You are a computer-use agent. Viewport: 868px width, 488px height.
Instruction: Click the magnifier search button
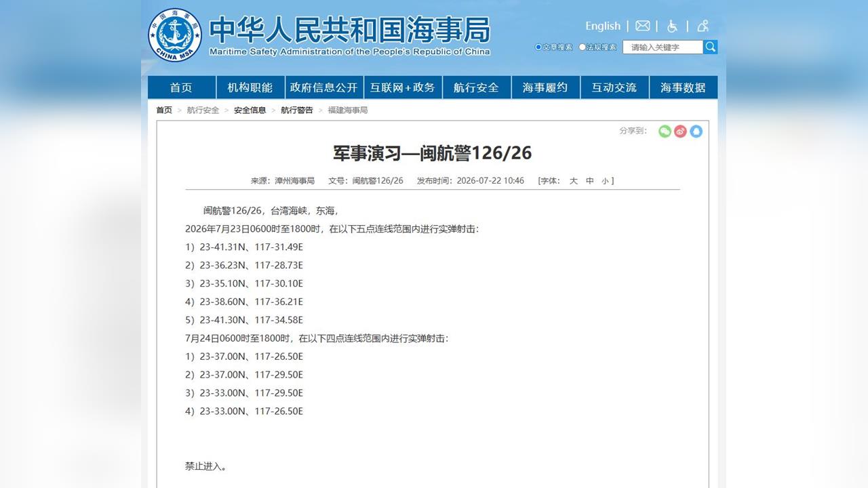pyautogui.click(x=710, y=47)
